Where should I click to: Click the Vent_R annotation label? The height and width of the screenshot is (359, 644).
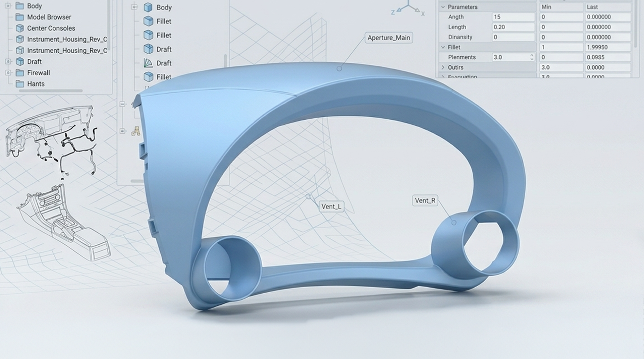425,200
